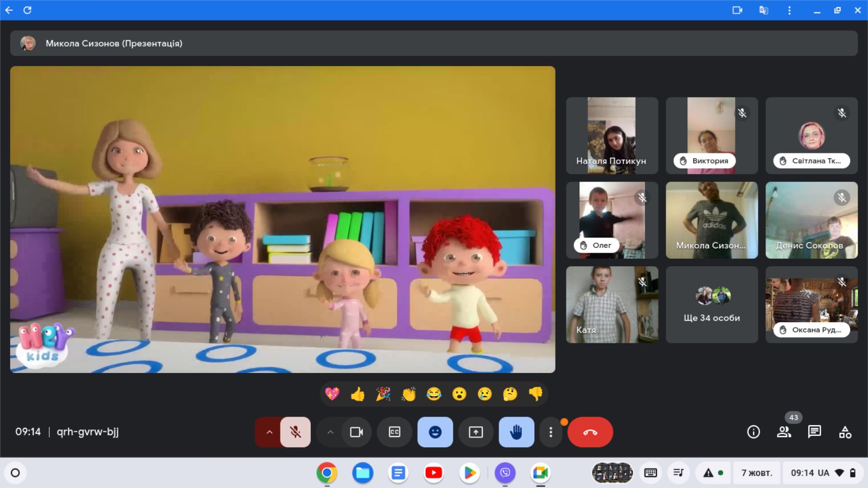Open Google Docs from the shelf
The height and width of the screenshot is (488, 868).
point(398,473)
